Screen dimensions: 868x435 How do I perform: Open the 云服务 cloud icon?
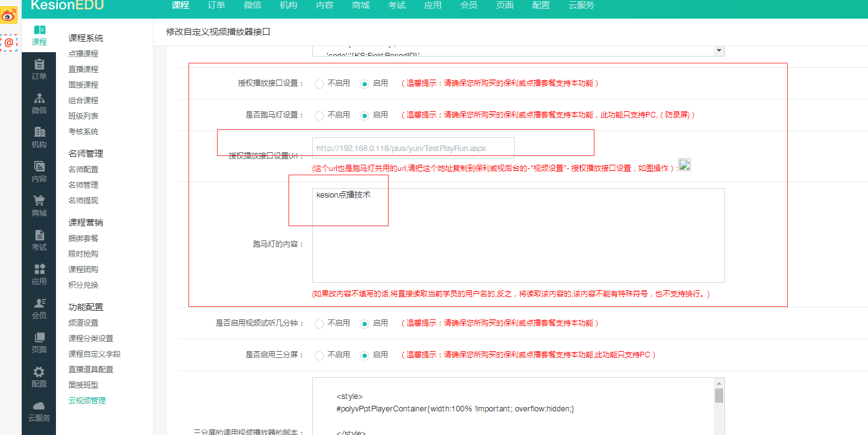click(x=39, y=405)
